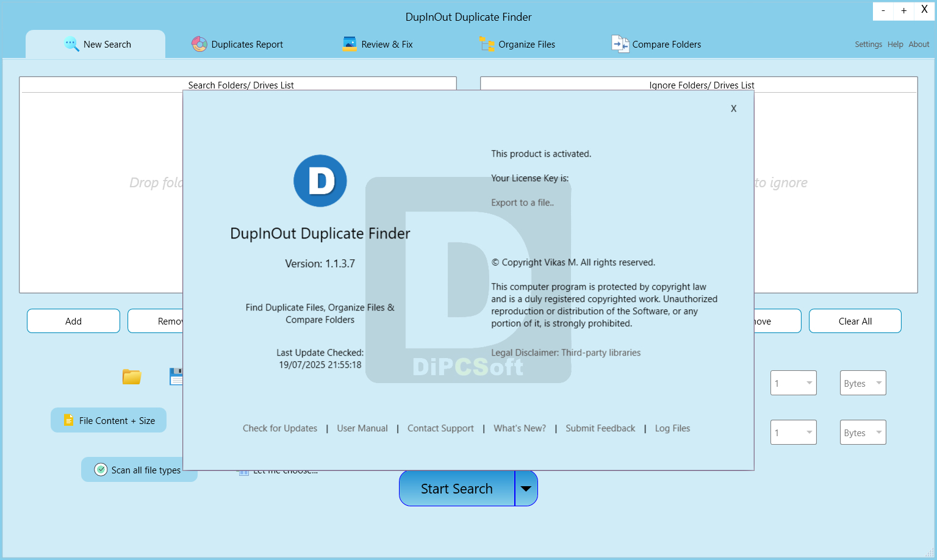Open the upper size value dropdown showing 1
937x560 pixels.
tap(793, 383)
